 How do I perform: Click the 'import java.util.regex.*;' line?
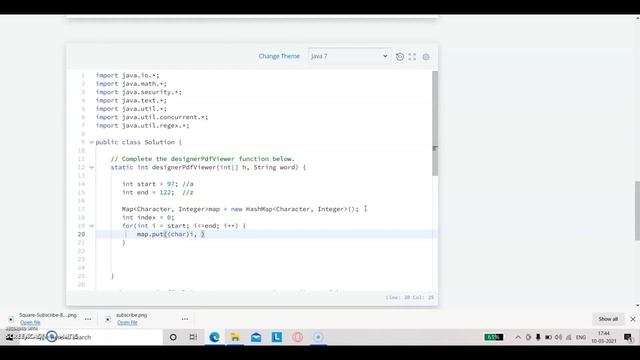pyautogui.click(x=142, y=126)
